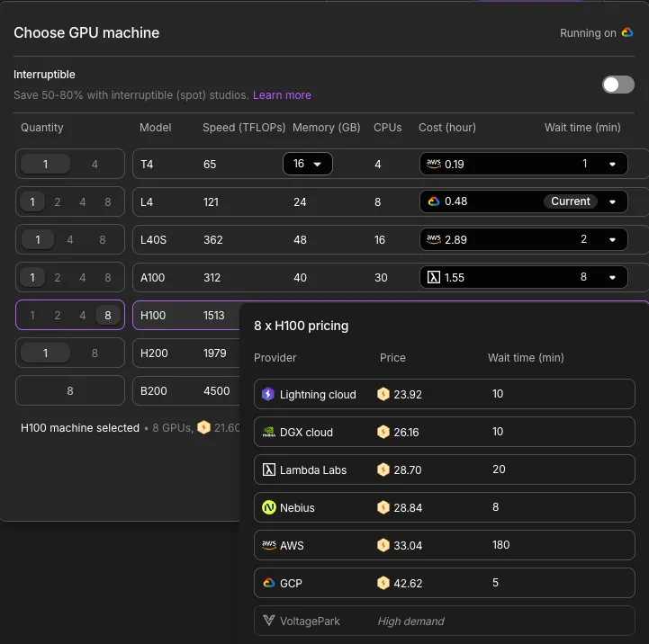Choose Lightning cloud provider at 23.92

(444, 394)
